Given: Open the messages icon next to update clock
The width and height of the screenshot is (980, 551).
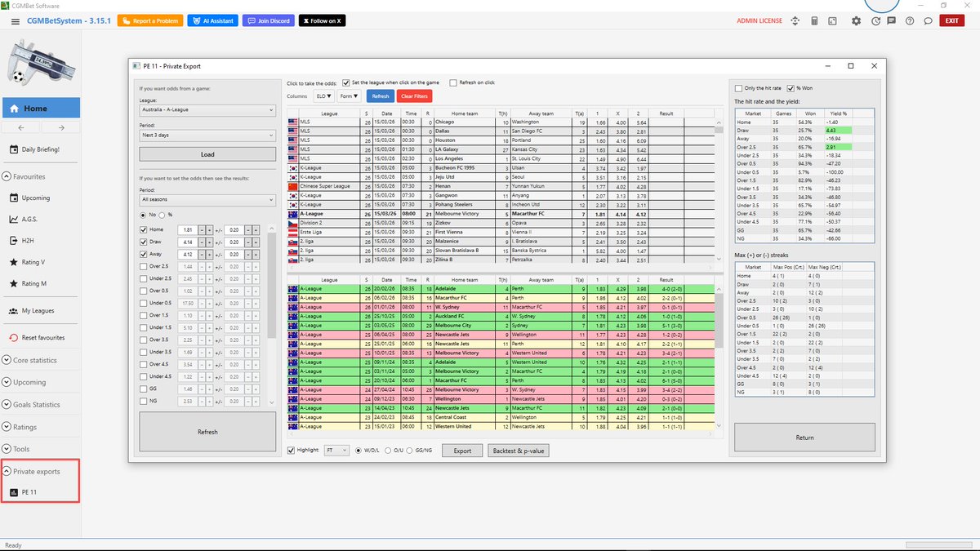Looking at the screenshot, I should click(x=889, y=20).
